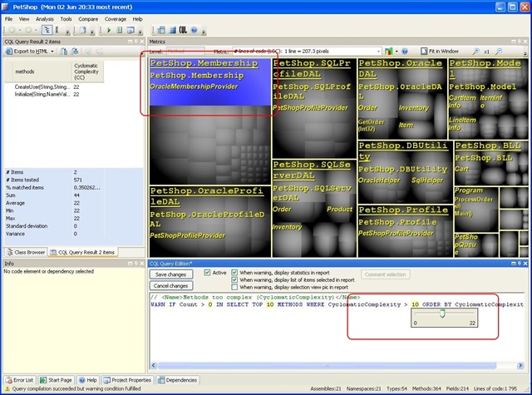The height and width of the screenshot is (395, 532).
Task: Run analysis with the green play icon
Action: (109, 30)
